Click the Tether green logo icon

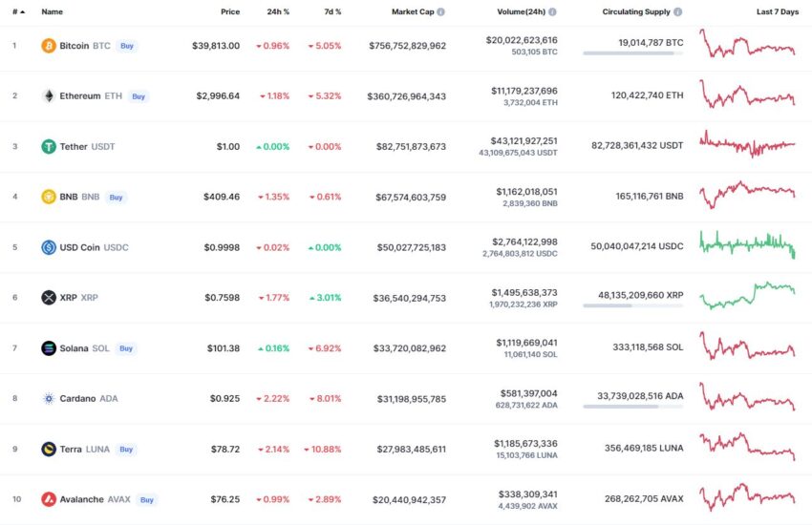click(49, 146)
